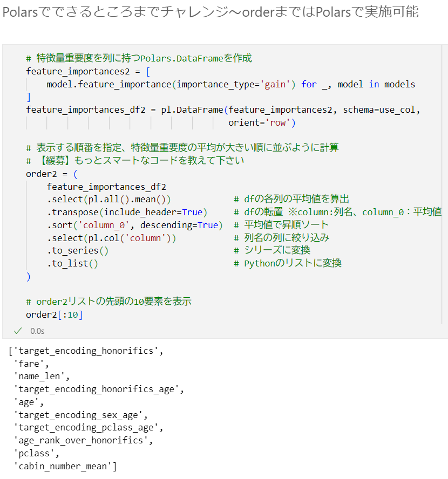This screenshot has width=448, height=479.
Task: Click 'cabin_number_mean' output entry
Action: point(63,467)
